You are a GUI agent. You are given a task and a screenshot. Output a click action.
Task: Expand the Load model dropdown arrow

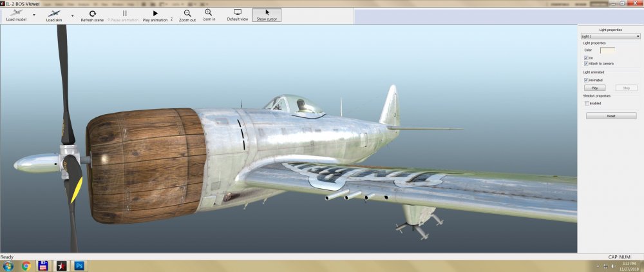pyautogui.click(x=33, y=15)
